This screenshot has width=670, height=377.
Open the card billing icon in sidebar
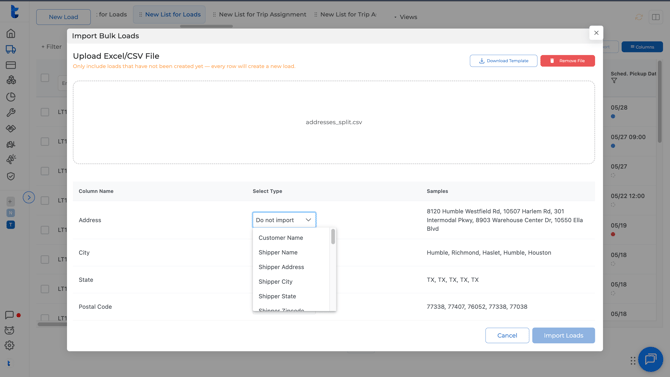point(11,65)
